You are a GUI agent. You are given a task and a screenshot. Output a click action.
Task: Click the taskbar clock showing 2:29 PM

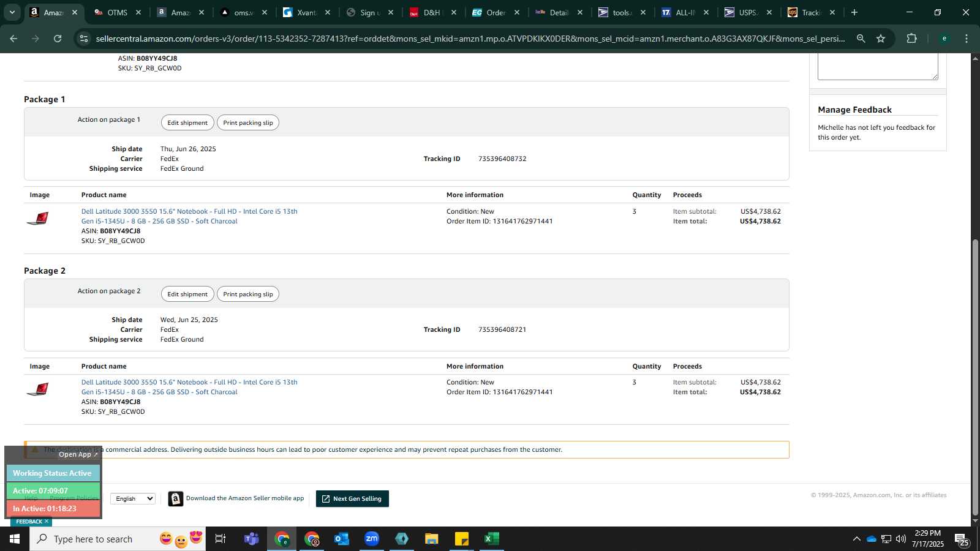pyautogui.click(x=928, y=539)
